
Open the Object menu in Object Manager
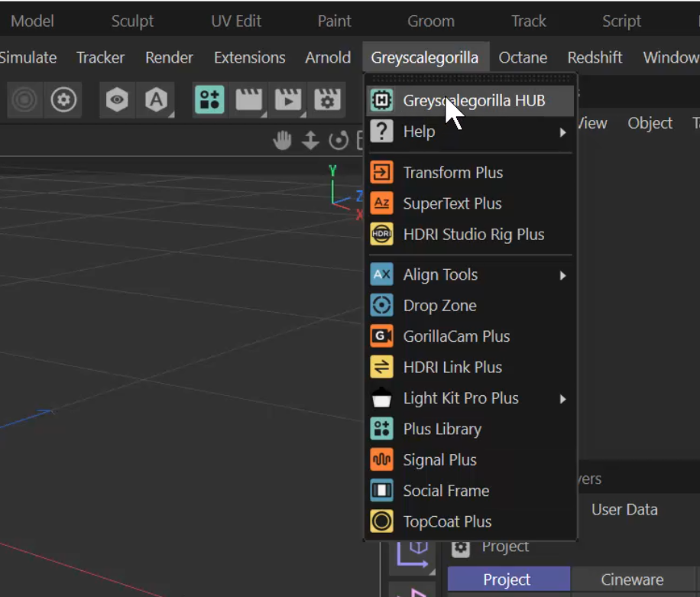[x=650, y=123]
